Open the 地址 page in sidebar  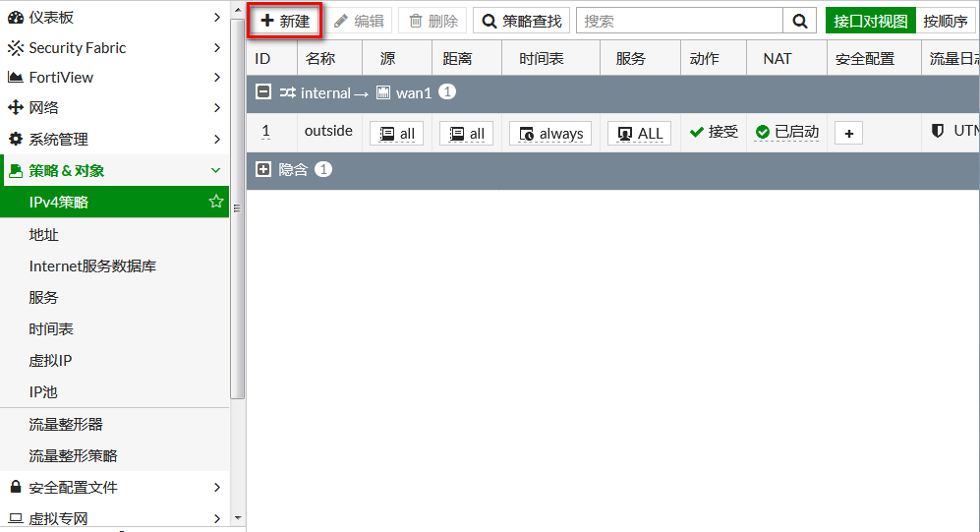pyautogui.click(x=44, y=234)
